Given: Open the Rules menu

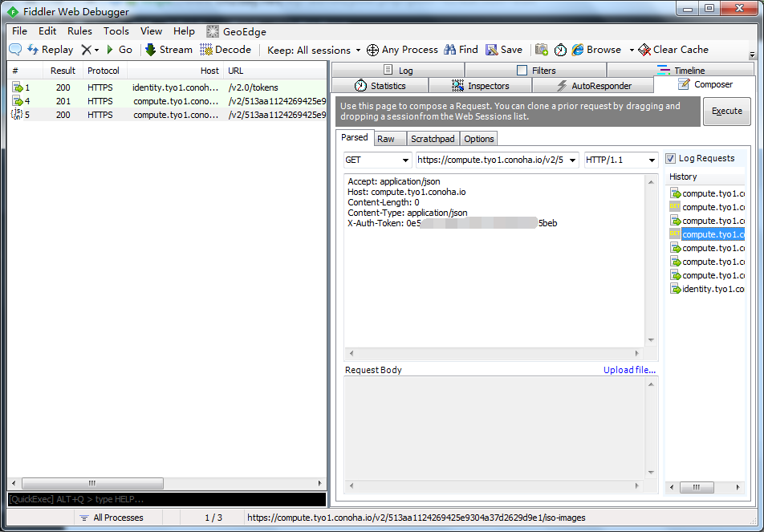Looking at the screenshot, I should [x=80, y=31].
